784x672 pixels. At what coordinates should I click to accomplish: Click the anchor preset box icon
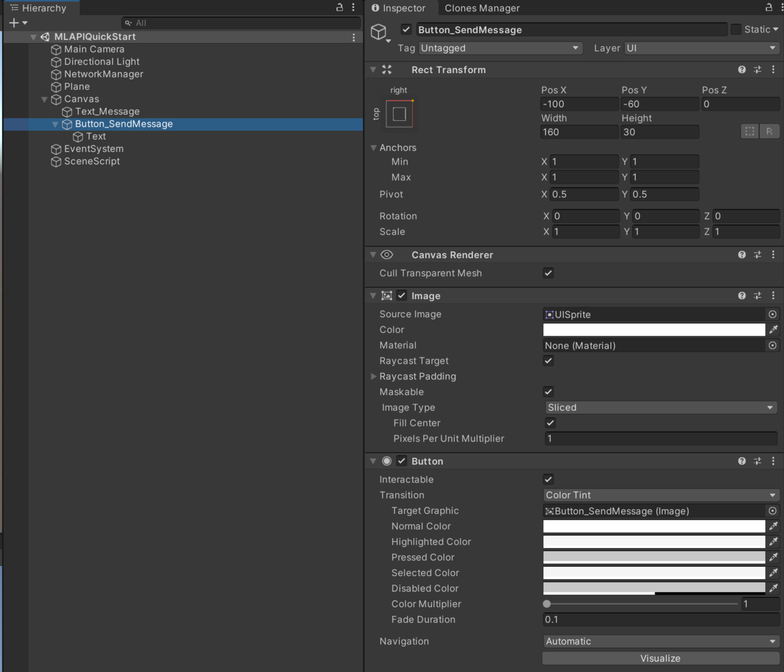(x=399, y=114)
